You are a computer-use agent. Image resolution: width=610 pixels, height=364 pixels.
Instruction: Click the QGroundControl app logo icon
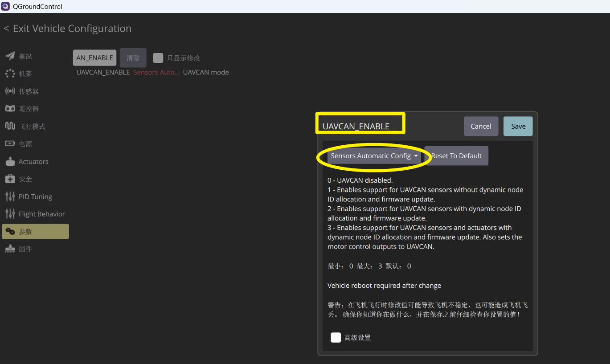pyautogui.click(x=5, y=6)
